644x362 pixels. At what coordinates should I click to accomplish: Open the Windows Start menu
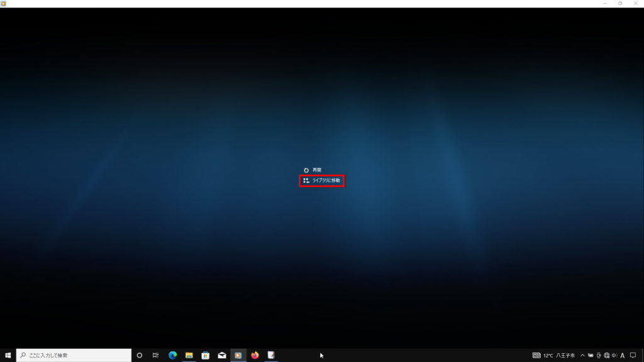pyautogui.click(x=8, y=355)
